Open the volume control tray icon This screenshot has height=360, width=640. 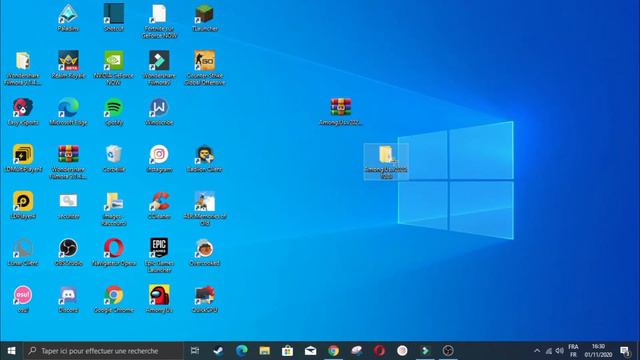click(x=560, y=351)
